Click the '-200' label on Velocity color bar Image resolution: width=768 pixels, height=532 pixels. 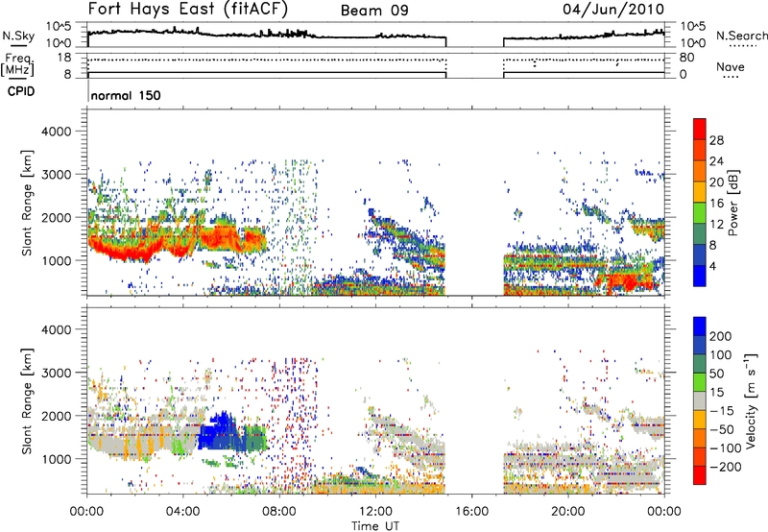725,467
